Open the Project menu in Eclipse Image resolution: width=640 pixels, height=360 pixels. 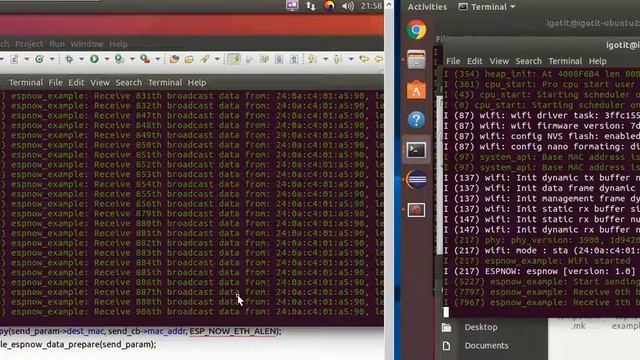coord(29,44)
